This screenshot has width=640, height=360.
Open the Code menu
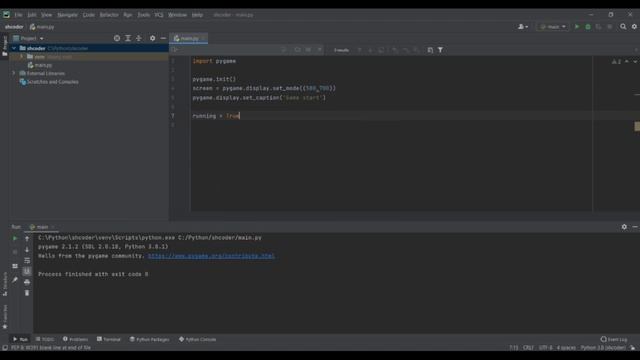[89, 15]
